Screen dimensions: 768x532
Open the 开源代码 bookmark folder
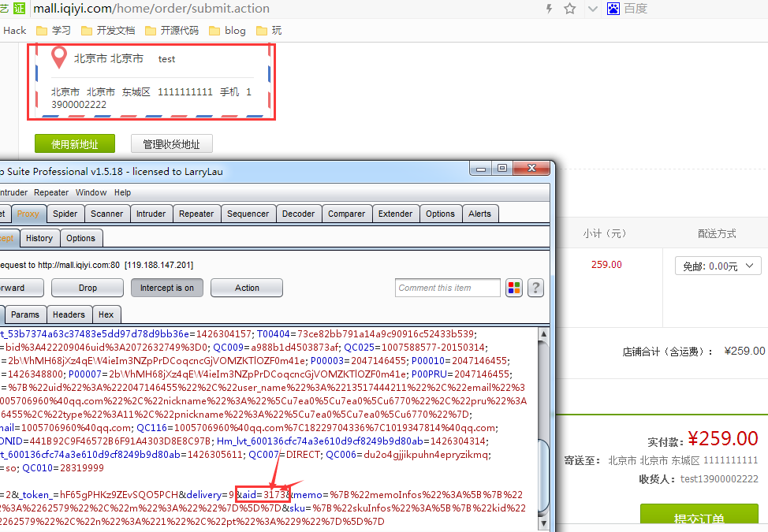click(172, 31)
